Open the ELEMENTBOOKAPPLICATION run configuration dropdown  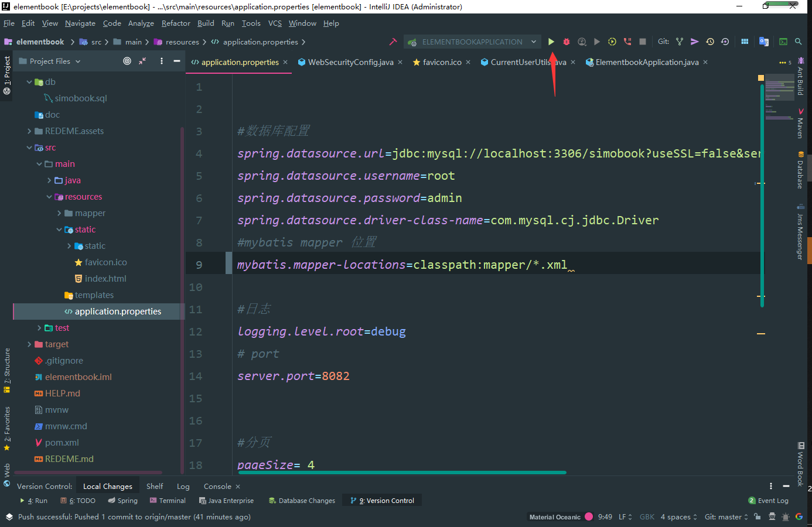(472, 42)
